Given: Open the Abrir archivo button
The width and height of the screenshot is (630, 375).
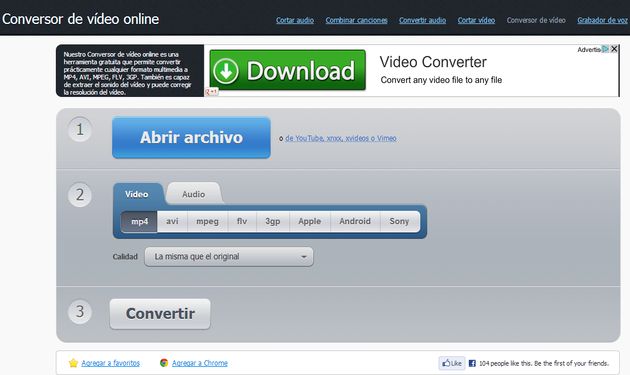Looking at the screenshot, I should 191,137.
